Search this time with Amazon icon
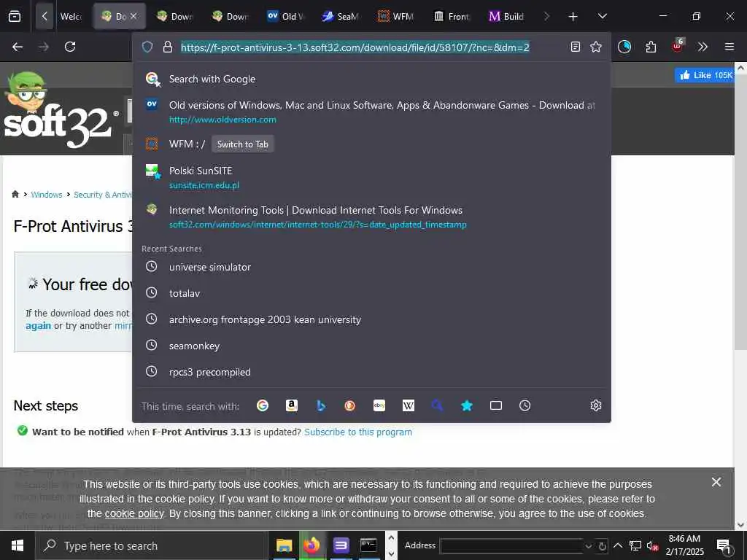The image size is (747, 560). (292, 405)
